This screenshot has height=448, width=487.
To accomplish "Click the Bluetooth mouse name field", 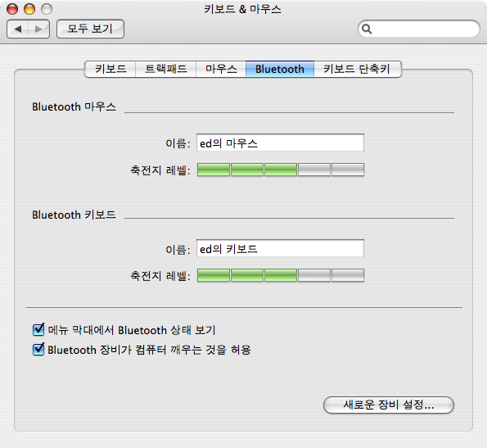I will click(280, 143).
